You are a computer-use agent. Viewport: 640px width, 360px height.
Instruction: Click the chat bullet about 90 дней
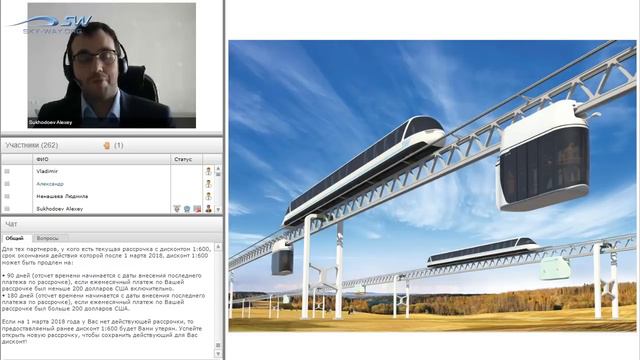(x=102, y=282)
